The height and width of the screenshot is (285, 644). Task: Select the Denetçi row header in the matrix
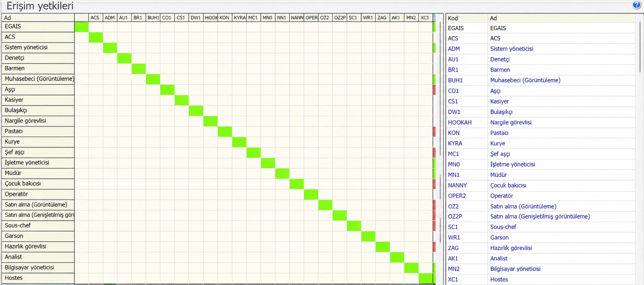[x=38, y=58]
